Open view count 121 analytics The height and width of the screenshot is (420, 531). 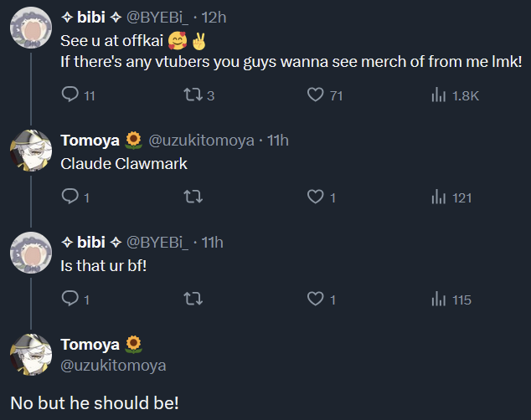437,197
